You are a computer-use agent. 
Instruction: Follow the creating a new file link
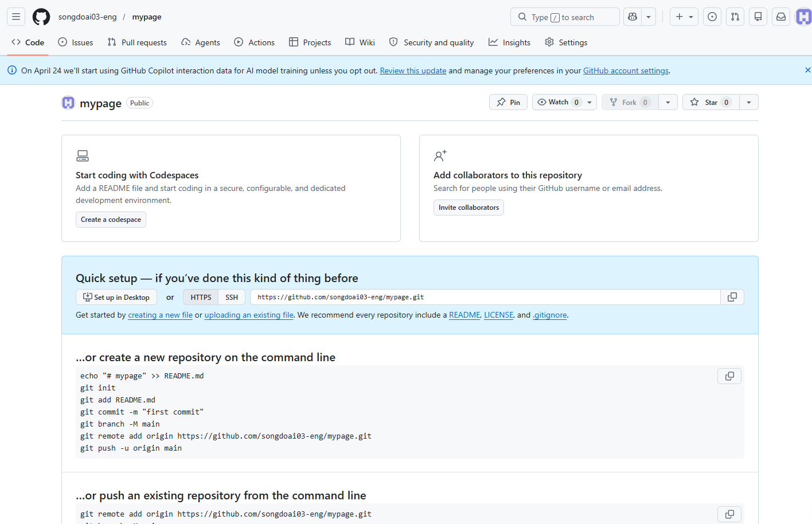160,315
